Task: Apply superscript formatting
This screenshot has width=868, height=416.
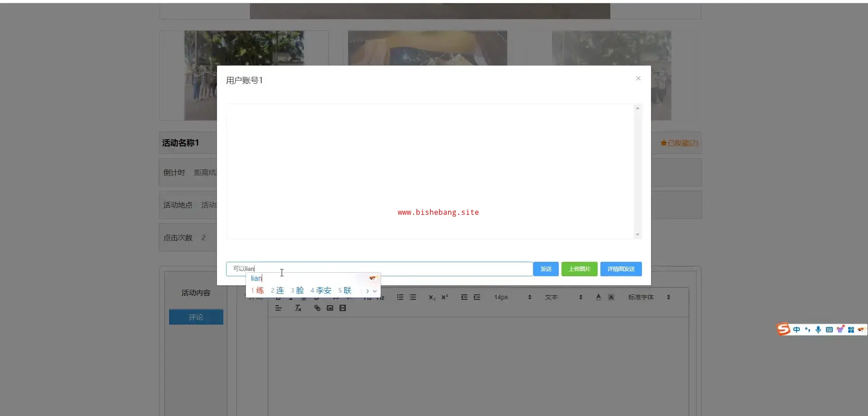Action: (x=445, y=297)
